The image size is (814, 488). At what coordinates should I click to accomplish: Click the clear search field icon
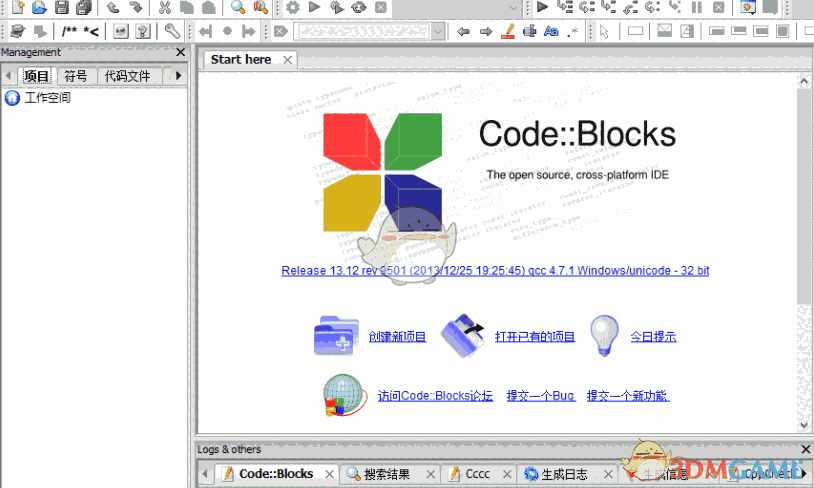pos(280,31)
